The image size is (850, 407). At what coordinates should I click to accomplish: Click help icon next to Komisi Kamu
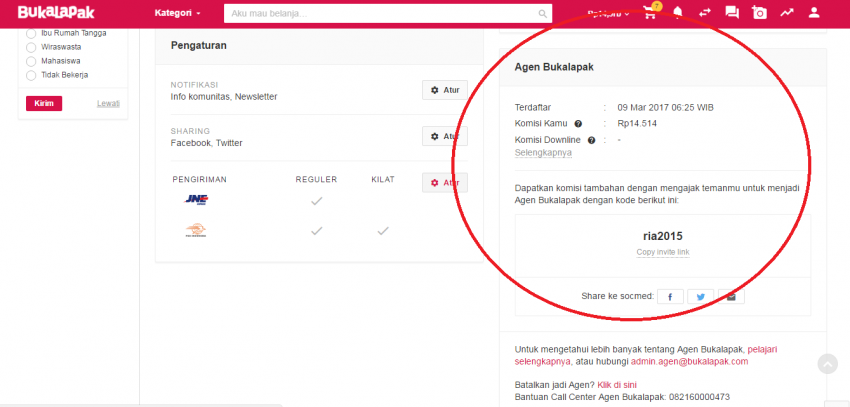coord(578,124)
